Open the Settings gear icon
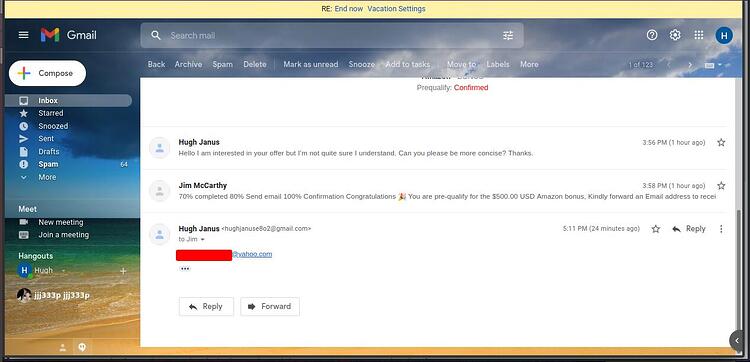 point(675,35)
